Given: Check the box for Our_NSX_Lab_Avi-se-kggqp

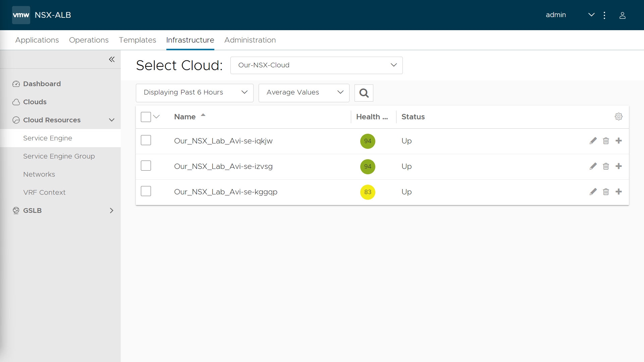Looking at the screenshot, I should click(x=146, y=191).
